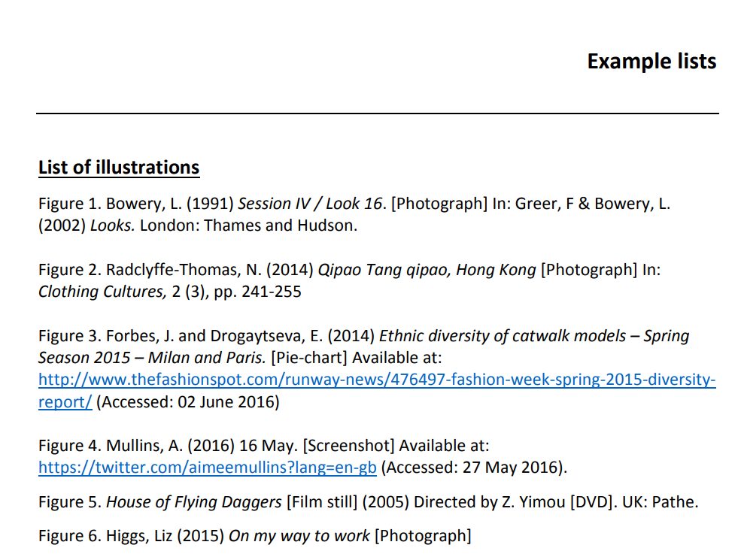Click the 'Figure 1' Bowery entry text
The image size is (741, 560).
point(354,214)
